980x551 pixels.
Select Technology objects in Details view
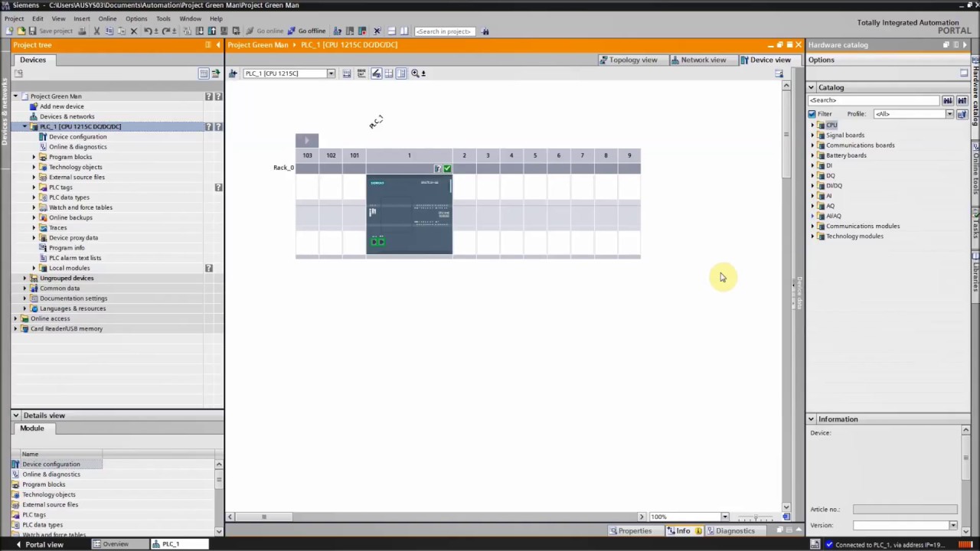(x=49, y=494)
